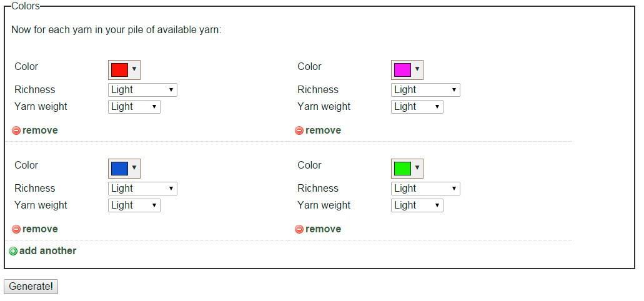The width and height of the screenshot is (644, 301).
Task: Open the red yarn color picker
Action: (x=124, y=69)
